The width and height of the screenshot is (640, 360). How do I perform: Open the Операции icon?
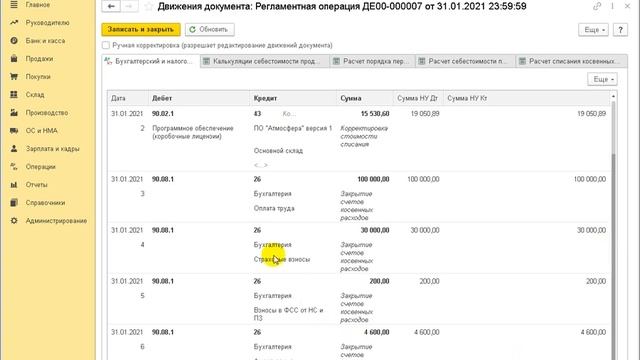pyautogui.click(x=14, y=167)
